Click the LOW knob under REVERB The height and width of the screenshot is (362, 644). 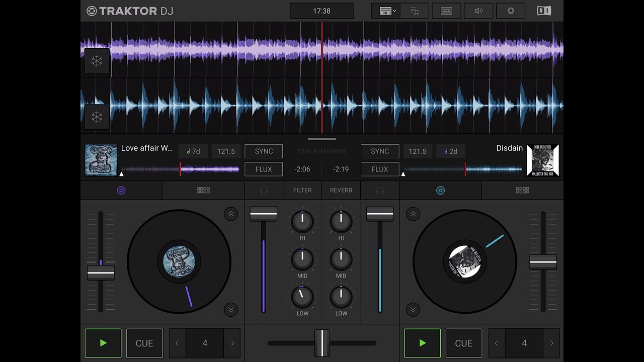coord(341,297)
